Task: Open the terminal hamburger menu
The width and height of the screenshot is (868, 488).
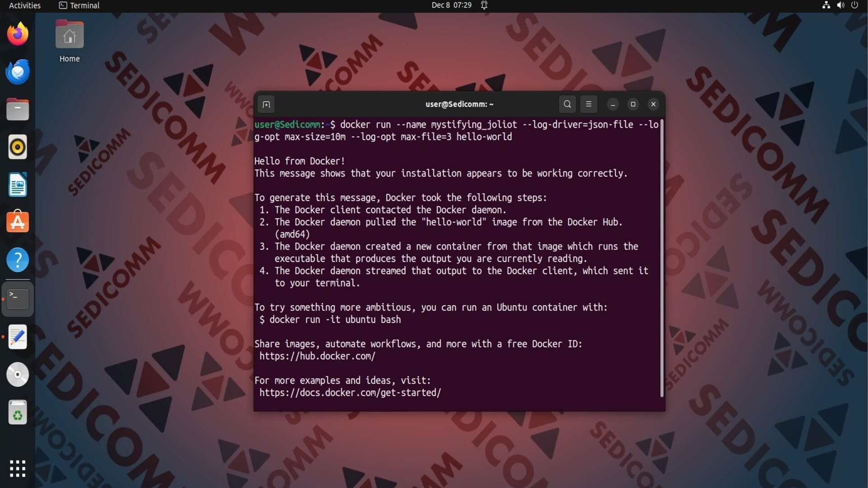Action: [x=589, y=104]
